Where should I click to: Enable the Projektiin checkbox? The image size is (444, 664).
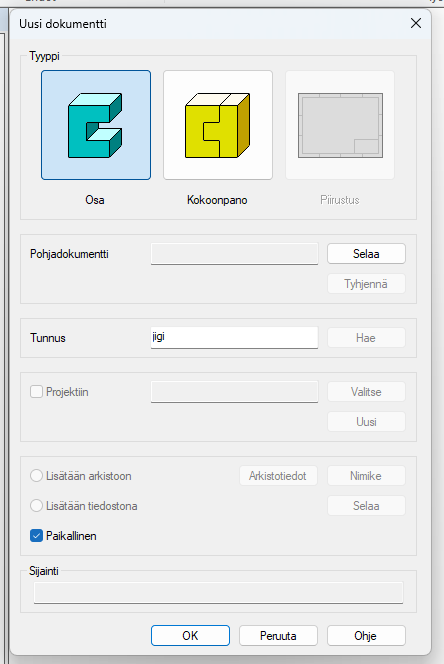[x=36, y=392]
